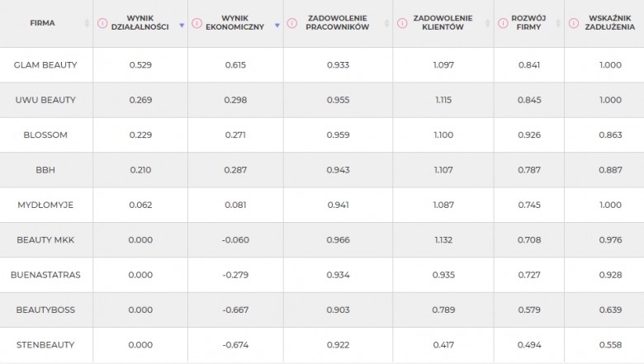Sort arrows for Zadowolenie Klientów column
Image resolution: width=644 pixels, height=364 pixels.
click(487, 23)
